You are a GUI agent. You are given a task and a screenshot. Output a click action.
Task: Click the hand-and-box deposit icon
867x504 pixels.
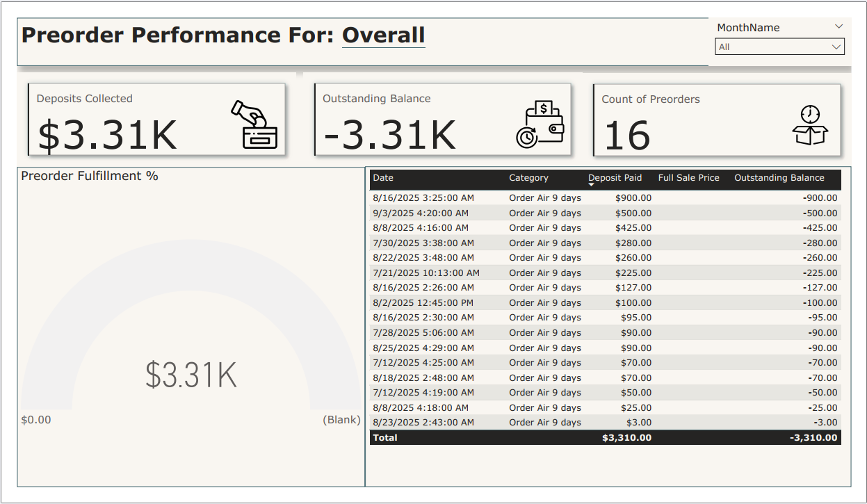[254, 124]
